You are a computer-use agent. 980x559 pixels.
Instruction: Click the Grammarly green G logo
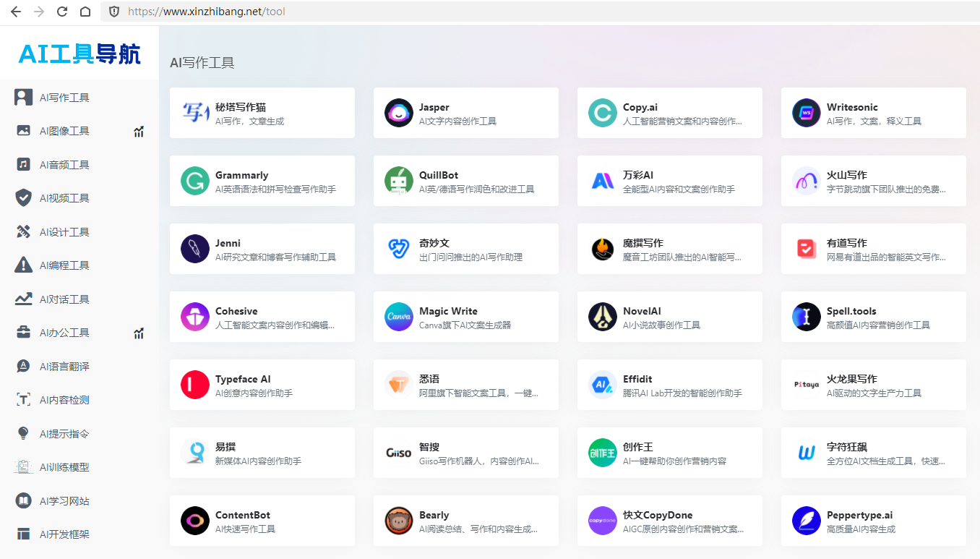tap(194, 180)
